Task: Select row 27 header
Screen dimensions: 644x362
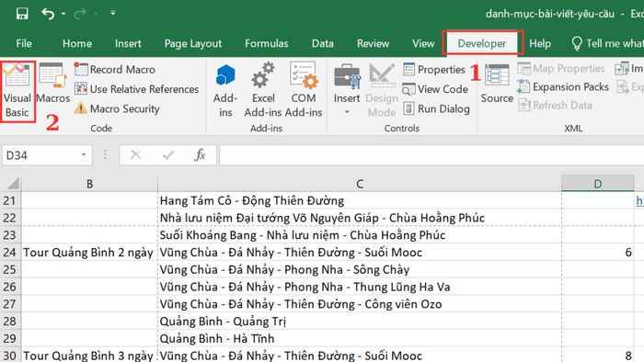Action: [10, 304]
